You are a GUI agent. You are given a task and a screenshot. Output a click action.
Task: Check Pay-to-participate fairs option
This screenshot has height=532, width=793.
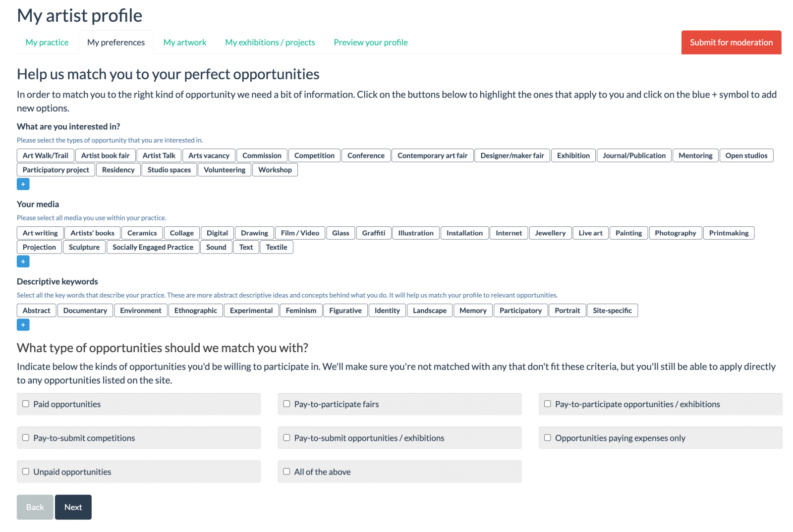(x=286, y=404)
